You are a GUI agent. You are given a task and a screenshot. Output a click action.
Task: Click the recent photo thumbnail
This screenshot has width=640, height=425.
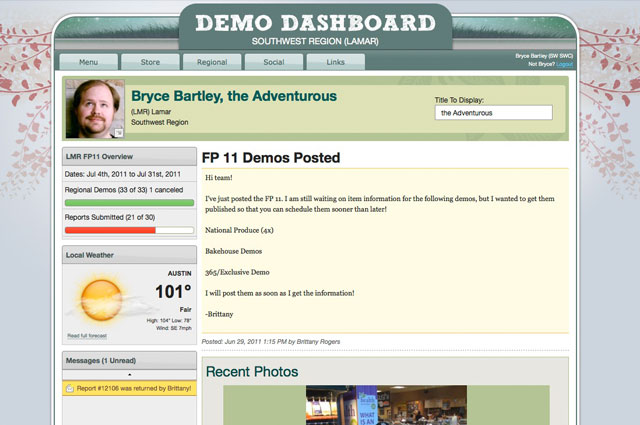coord(386,405)
